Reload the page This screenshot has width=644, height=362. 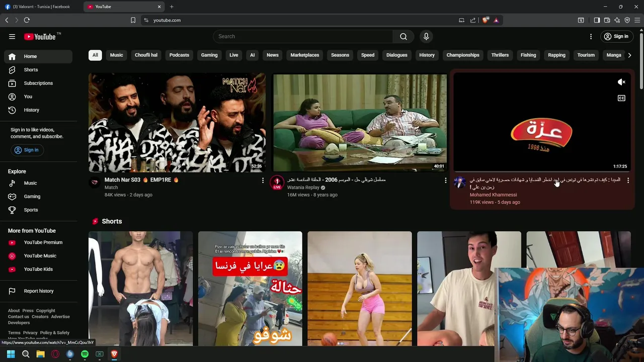pos(27,20)
